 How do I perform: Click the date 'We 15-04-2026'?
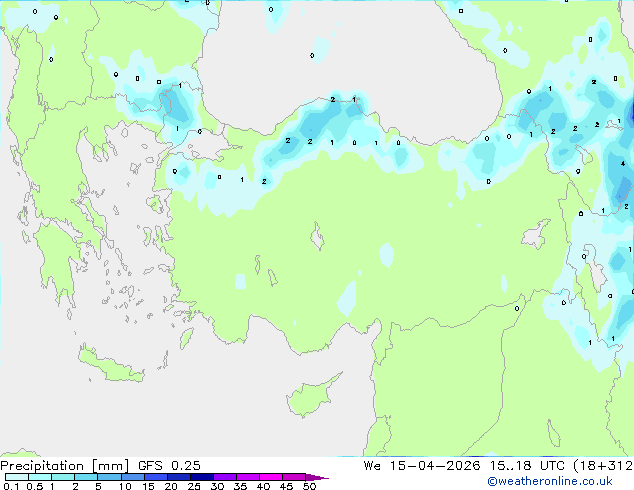(x=422, y=466)
